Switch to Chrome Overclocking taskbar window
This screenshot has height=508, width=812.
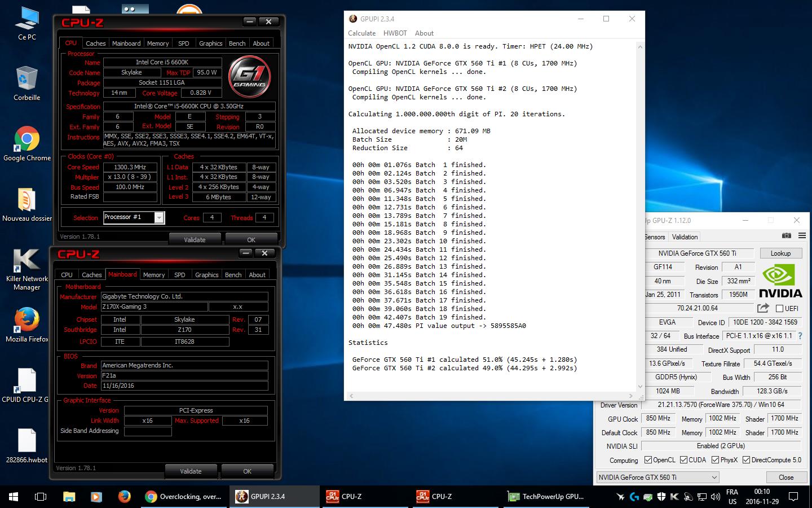pos(184,497)
